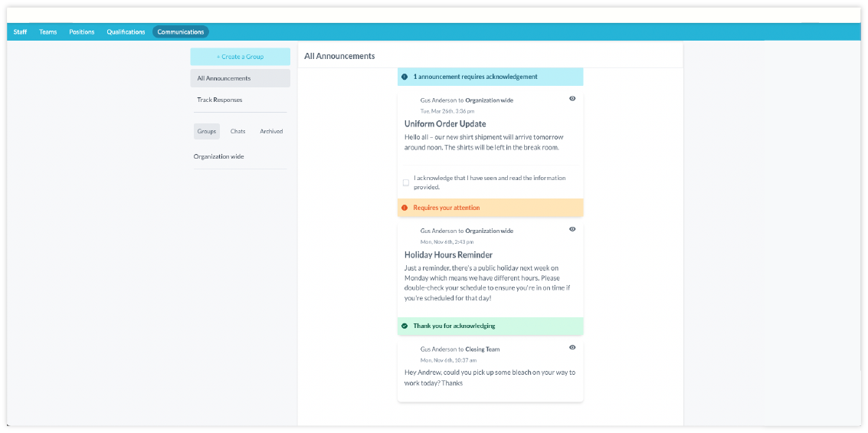Click the info icon in the acknowledgement banner
868x433 pixels.
(405, 77)
